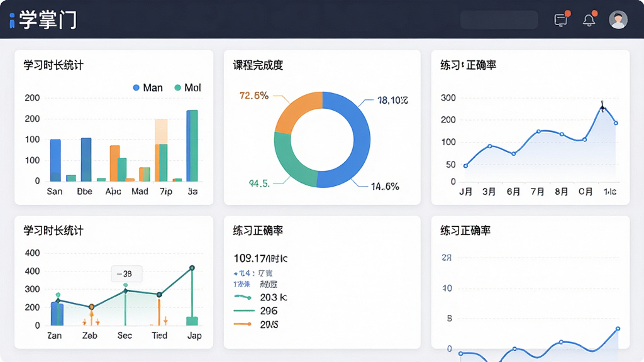Click the 课程完成度 card title
This screenshot has height=362, width=644.
(258, 65)
